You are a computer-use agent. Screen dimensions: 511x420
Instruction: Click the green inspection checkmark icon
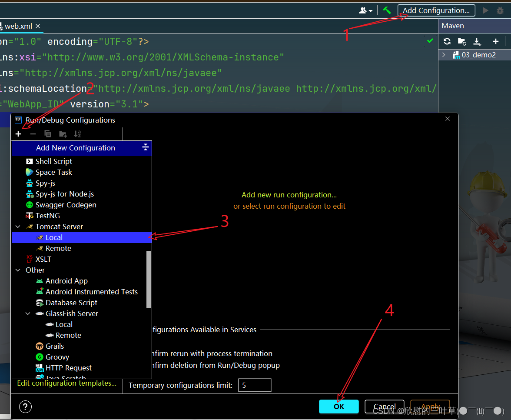(x=430, y=41)
